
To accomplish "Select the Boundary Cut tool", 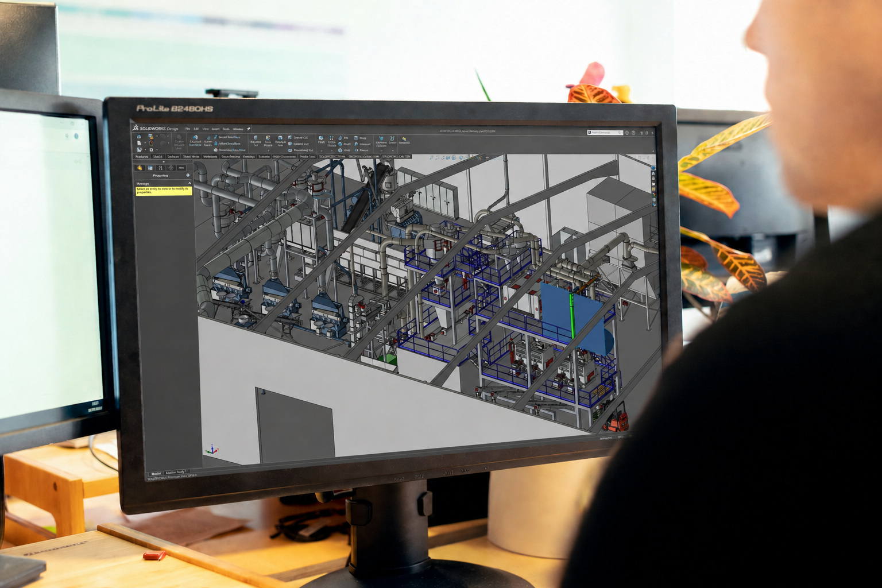I will 300,150.
